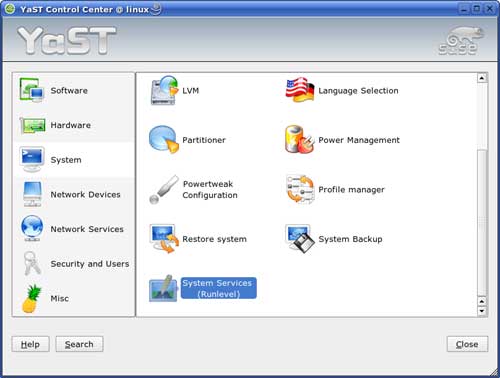This screenshot has width=500, height=378.
Task: Click the Partitioner text label
Action: (204, 140)
